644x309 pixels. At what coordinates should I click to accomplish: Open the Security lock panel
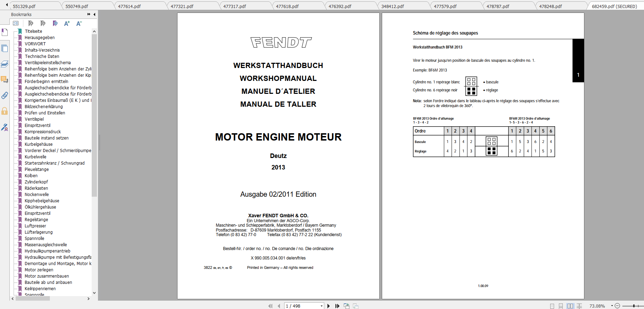pos(5,111)
